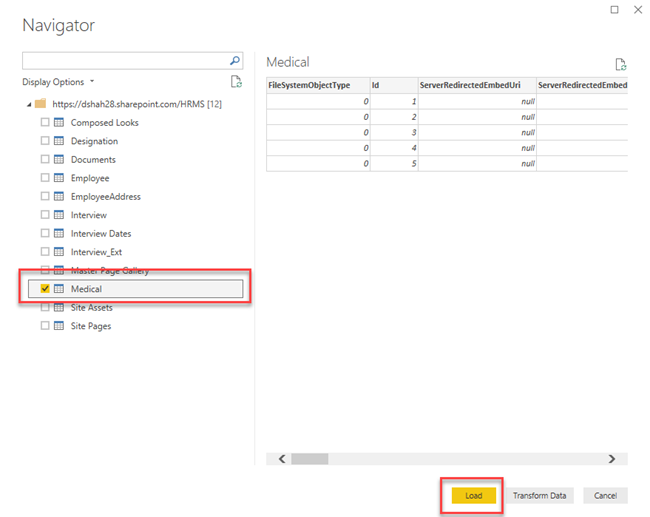Click into the navigator search field
Screen dimensions: 650x517
(x=126, y=61)
